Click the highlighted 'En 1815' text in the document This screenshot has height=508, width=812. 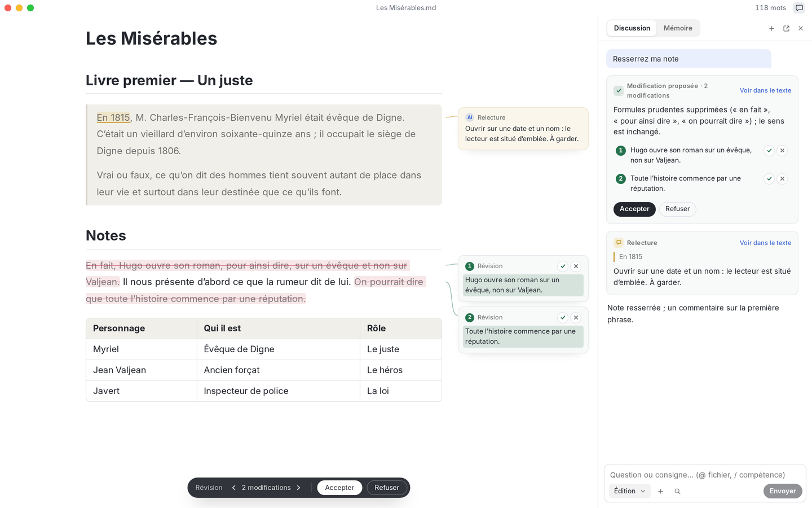113,117
